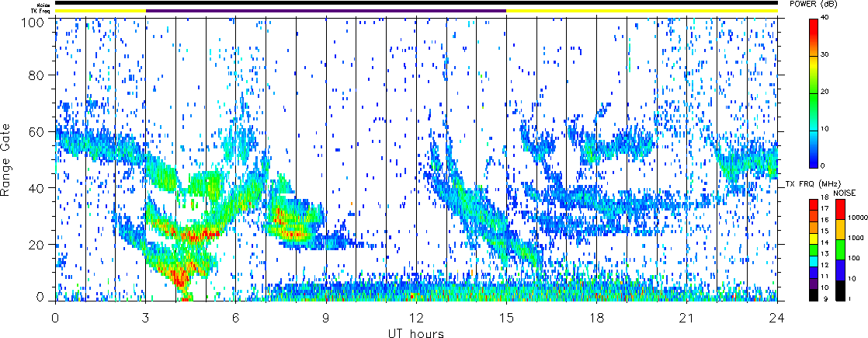Screen dimensions: 868x338
Task: Pick the green block of the NOISE legend
Action: coord(840,249)
